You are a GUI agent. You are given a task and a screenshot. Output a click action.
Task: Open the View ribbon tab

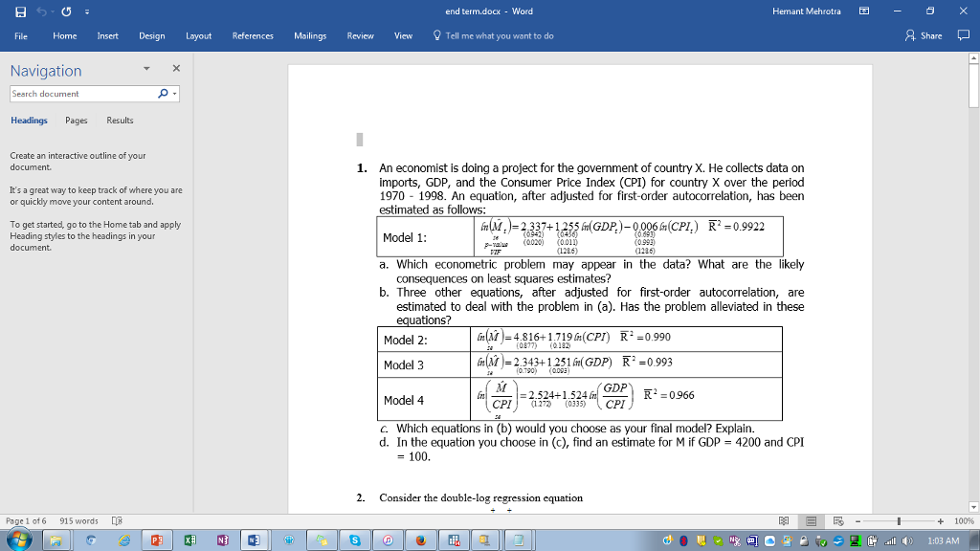click(x=403, y=36)
